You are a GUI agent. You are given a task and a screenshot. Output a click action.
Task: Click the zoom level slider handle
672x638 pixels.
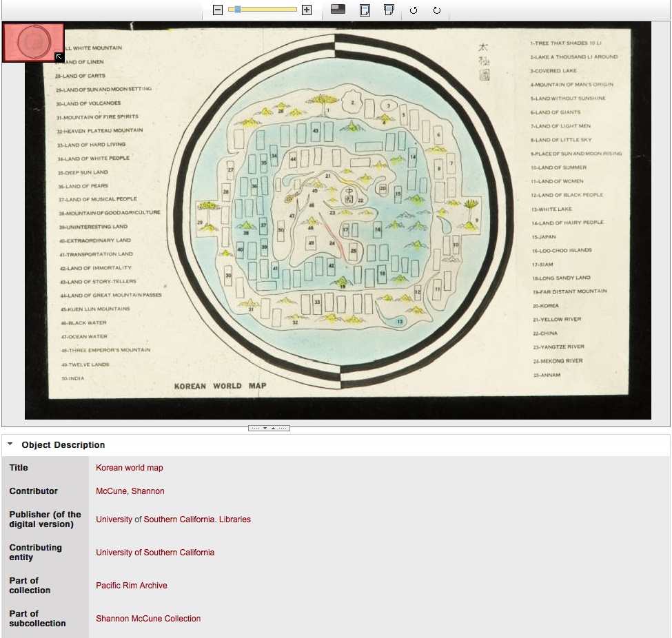click(x=238, y=10)
